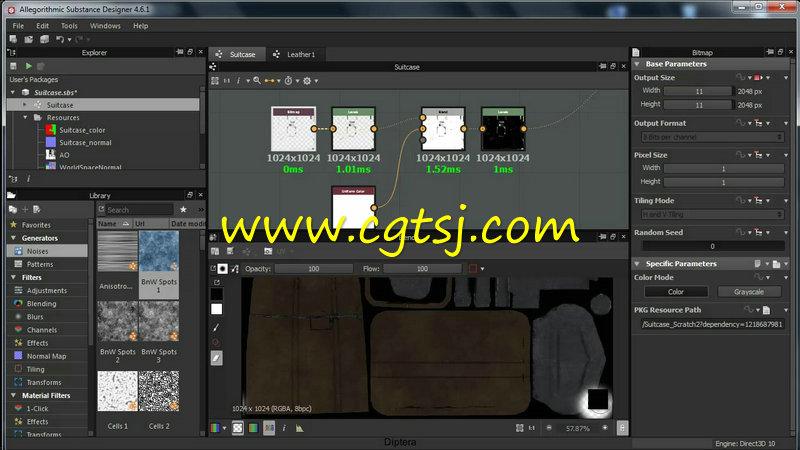Collapse the Specific Parameters section
The image size is (800, 450).
coord(637,264)
